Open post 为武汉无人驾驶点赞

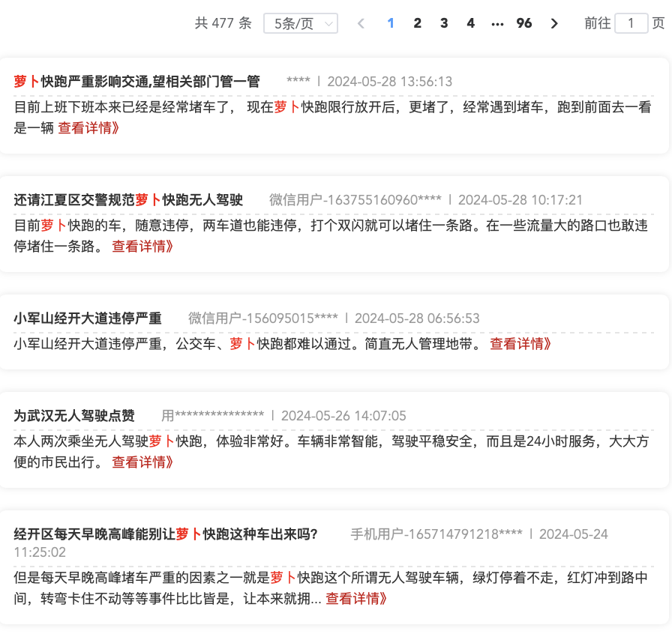(x=74, y=415)
